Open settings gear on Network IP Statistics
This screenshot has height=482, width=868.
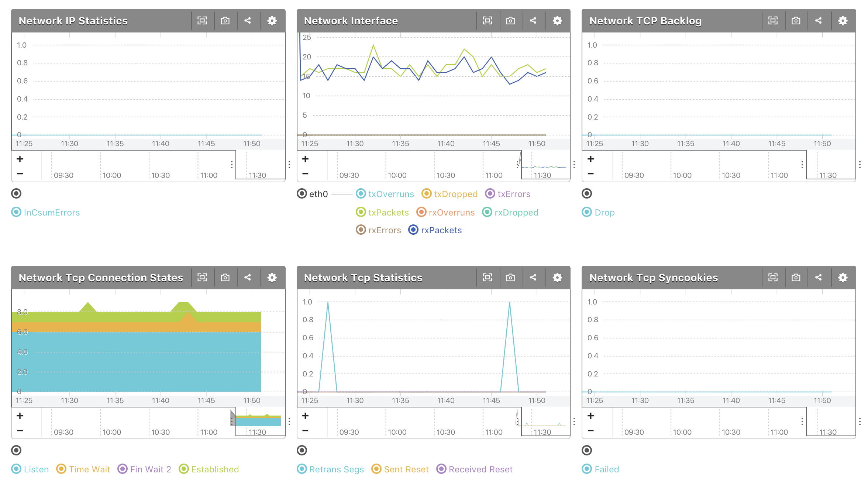[272, 21]
